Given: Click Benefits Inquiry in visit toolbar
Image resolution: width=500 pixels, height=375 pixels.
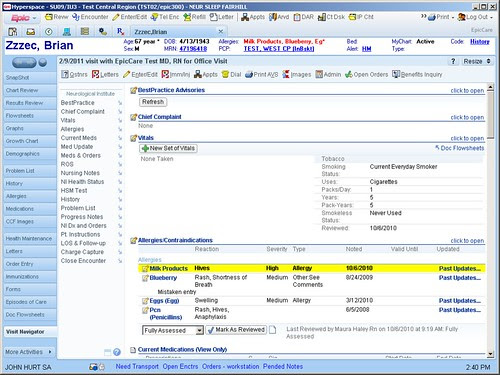Looking at the screenshot, I should coord(417,74).
